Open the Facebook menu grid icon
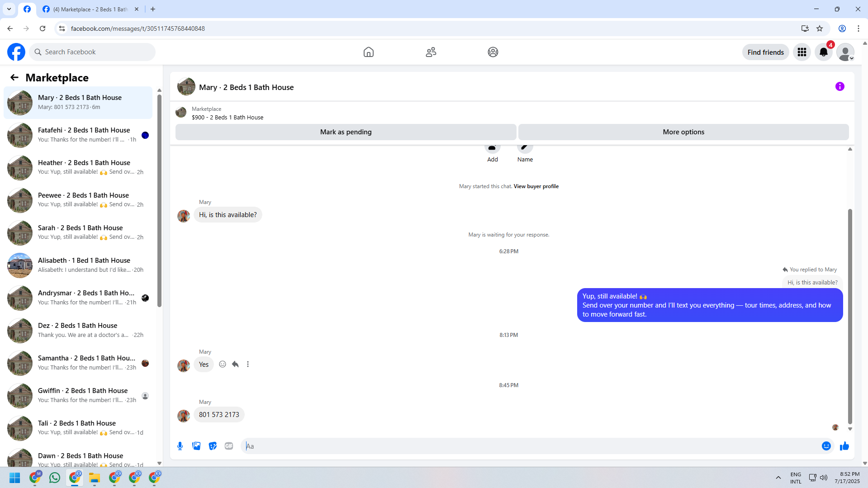Image resolution: width=868 pixels, height=488 pixels. tap(802, 52)
